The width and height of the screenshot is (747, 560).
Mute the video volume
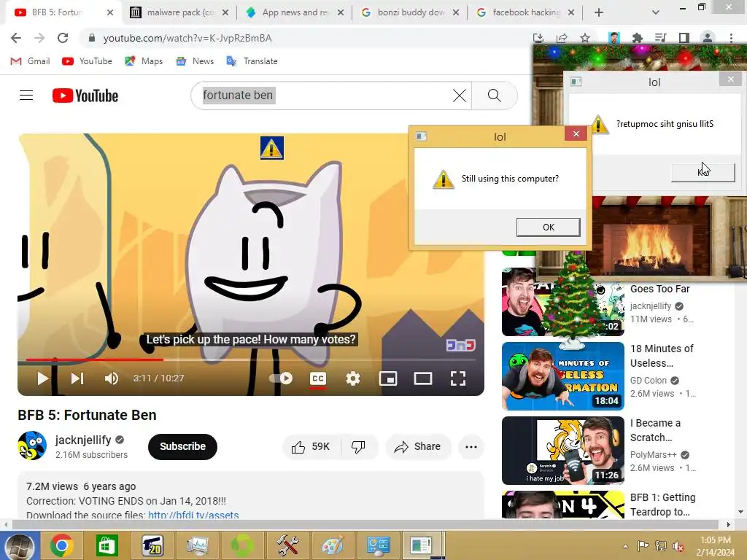point(112,378)
